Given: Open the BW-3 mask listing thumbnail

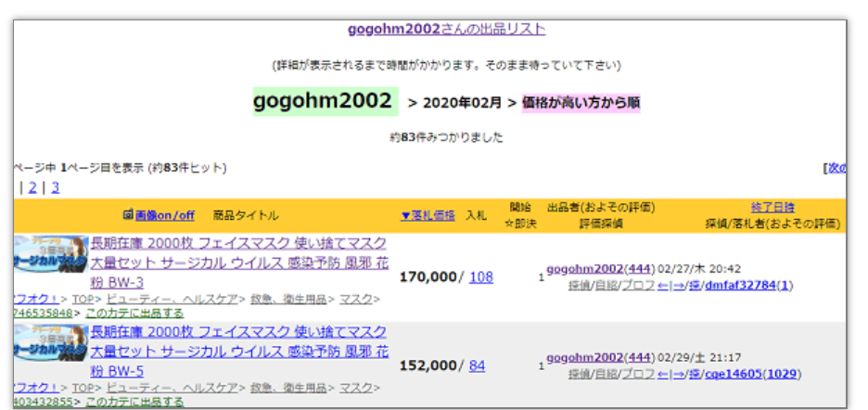Looking at the screenshot, I should (51, 254).
